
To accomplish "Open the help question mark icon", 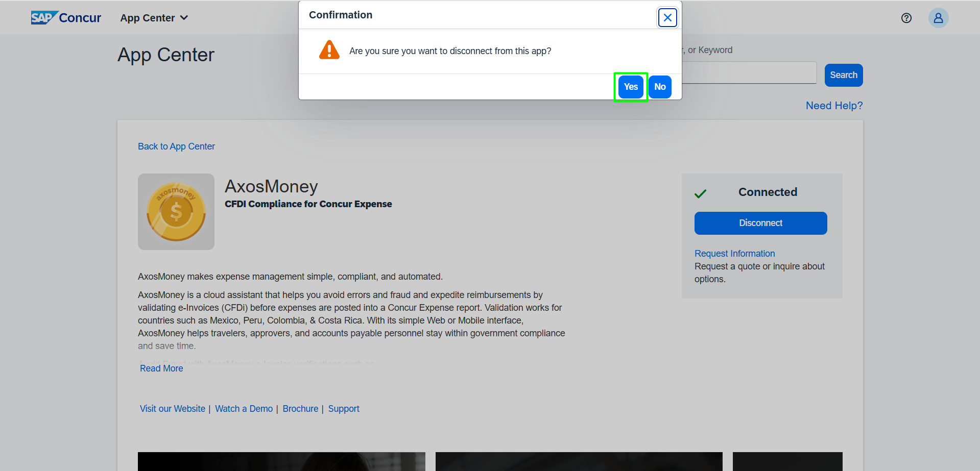I will coord(906,18).
